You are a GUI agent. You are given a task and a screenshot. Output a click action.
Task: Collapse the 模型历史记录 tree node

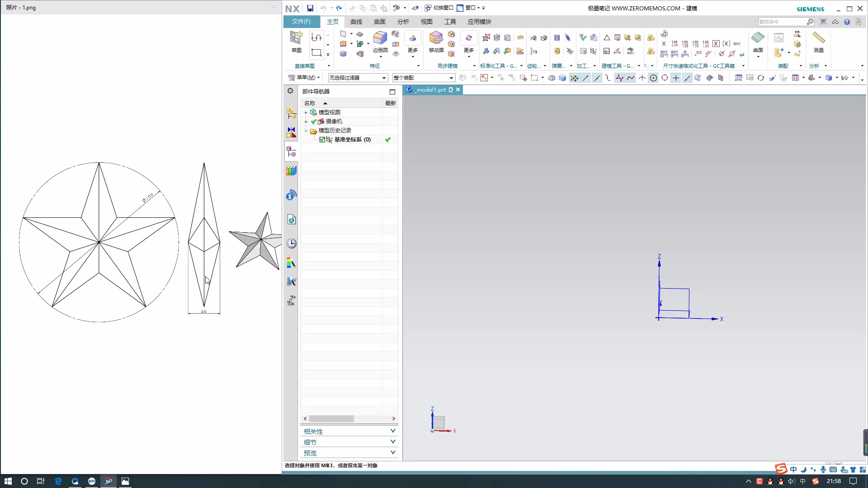click(x=306, y=131)
